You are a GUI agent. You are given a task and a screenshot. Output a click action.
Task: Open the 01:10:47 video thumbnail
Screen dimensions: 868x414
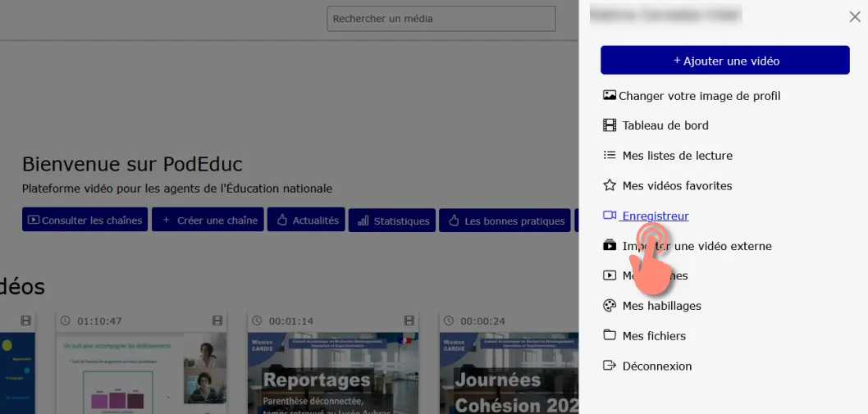coord(142,372)
